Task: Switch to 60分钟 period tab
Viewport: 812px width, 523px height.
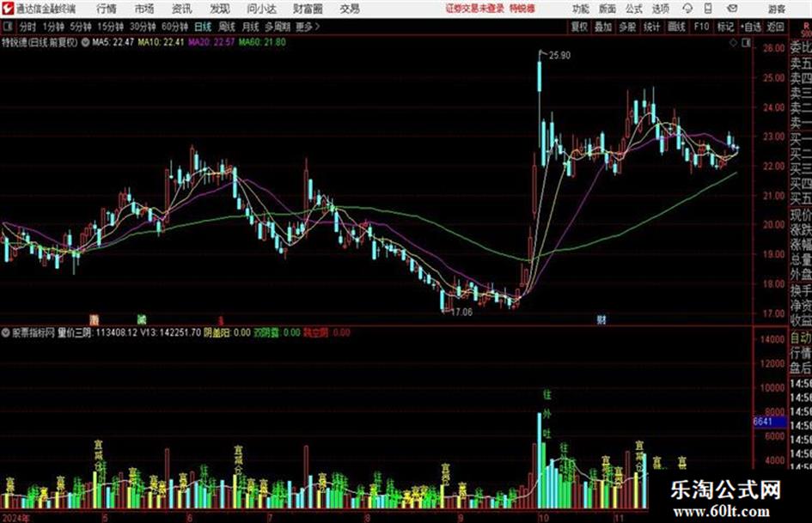Action: 175,27
